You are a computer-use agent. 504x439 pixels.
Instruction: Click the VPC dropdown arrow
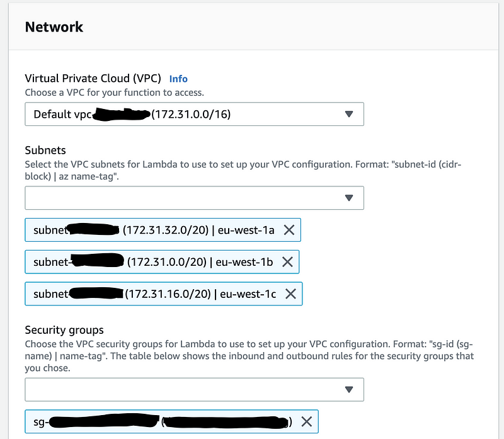tap(350, 114)
